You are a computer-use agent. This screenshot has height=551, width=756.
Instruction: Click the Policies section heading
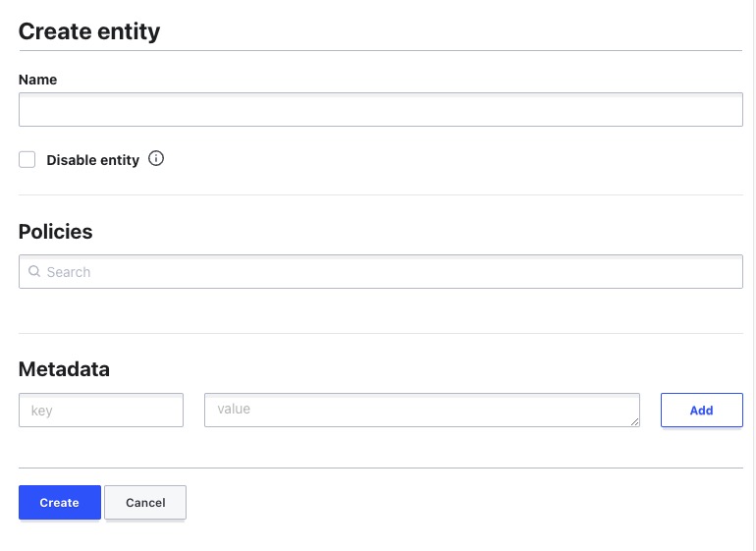point(56,232)
